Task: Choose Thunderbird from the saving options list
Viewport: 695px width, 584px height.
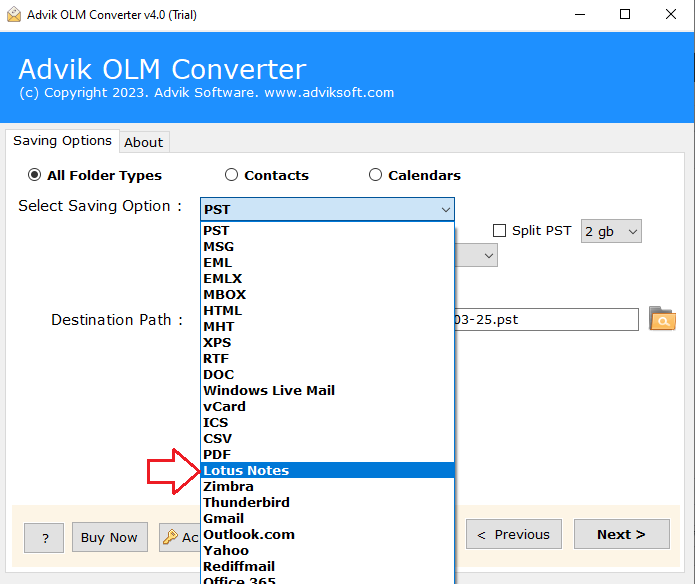Action: coord(327,502)
